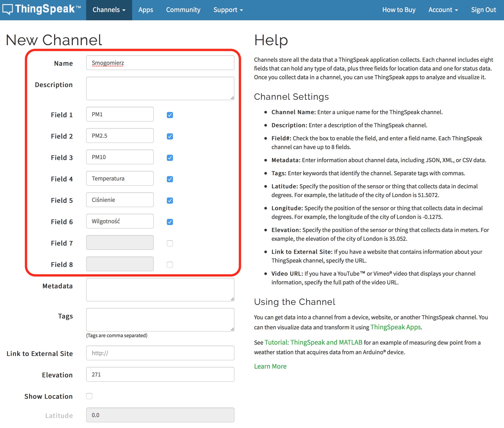Open the Account dropdown menu
This screenshot has width=504, height=428.
coord(443,10)
